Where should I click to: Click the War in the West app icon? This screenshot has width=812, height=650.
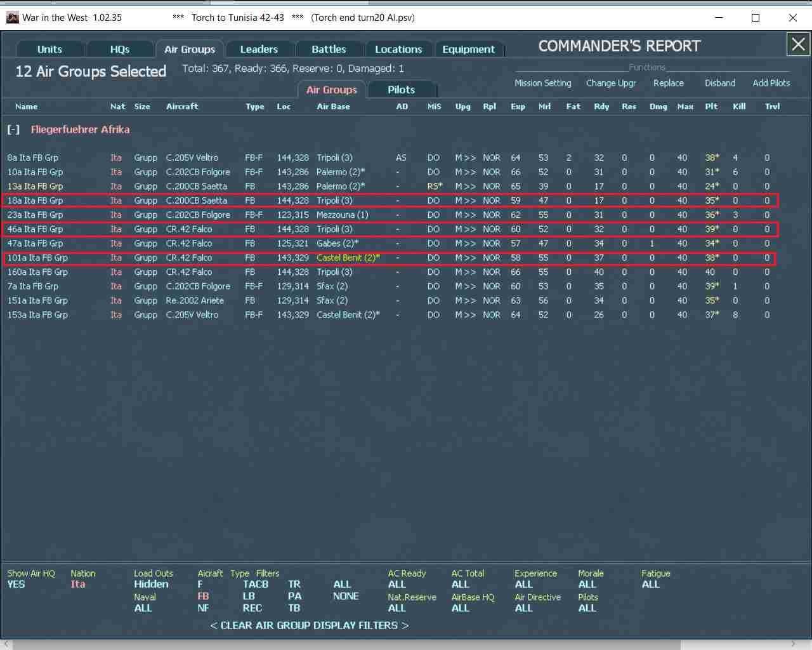(12, 17)
